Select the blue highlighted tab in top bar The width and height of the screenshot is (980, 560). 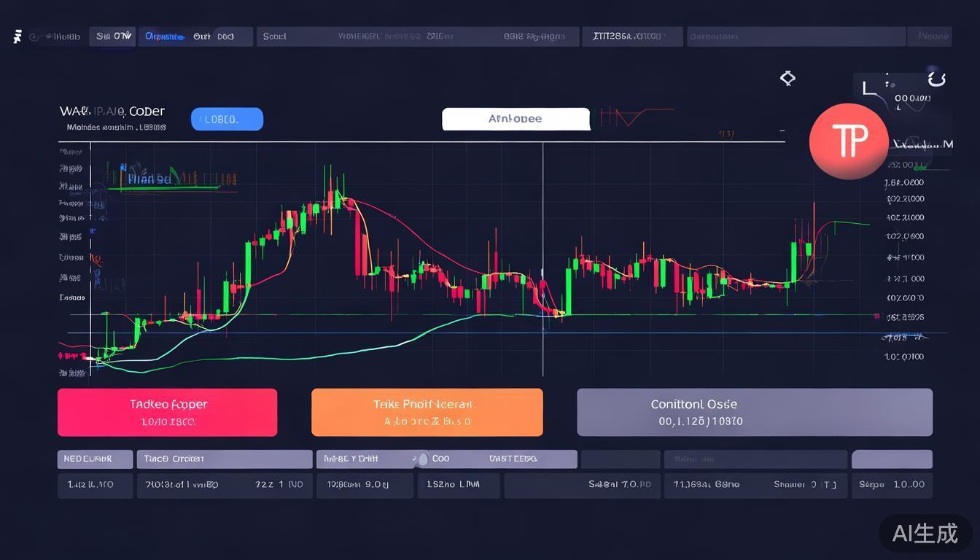click(x=164, y=36)
